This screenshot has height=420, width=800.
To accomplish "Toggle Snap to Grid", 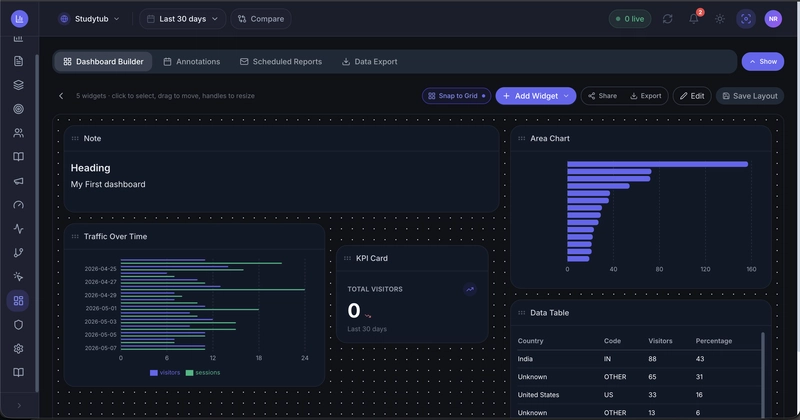I will pos(457,96).
